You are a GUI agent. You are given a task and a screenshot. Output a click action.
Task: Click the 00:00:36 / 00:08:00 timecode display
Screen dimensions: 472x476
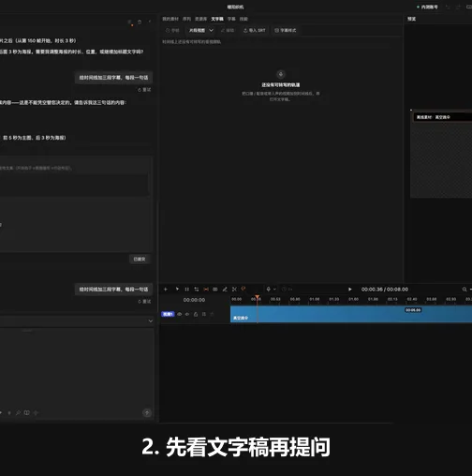pyautogui.click(x=385, y=290)
